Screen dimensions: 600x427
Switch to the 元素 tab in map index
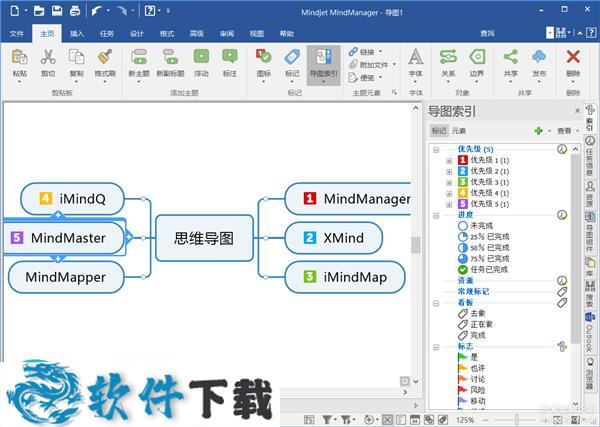pyautogui.click(x=458, y=131)
